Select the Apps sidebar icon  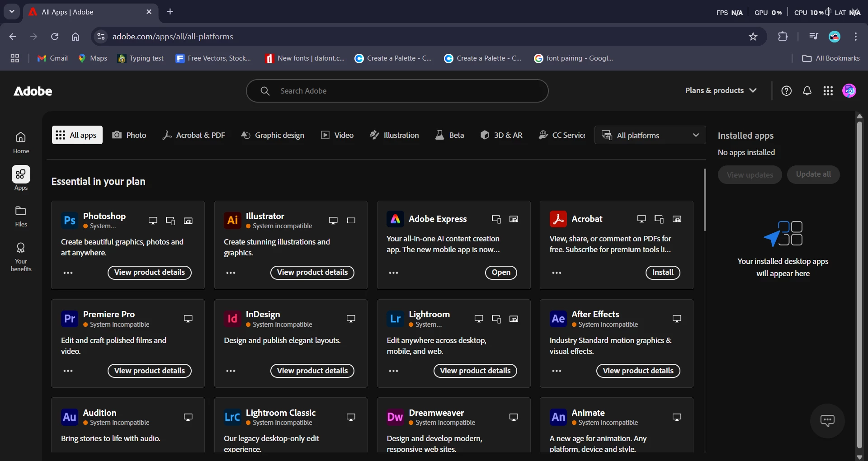[x=21, y=174]
